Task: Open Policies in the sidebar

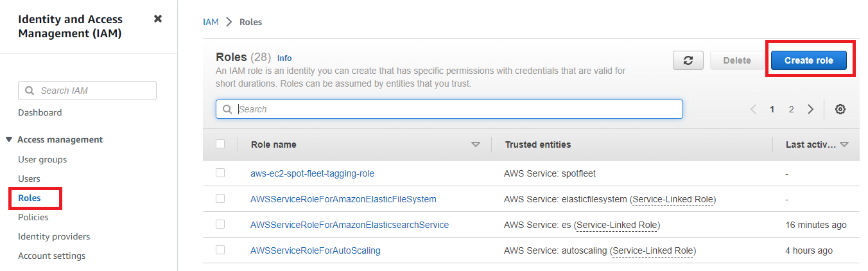Action: [x=33, y=217]
